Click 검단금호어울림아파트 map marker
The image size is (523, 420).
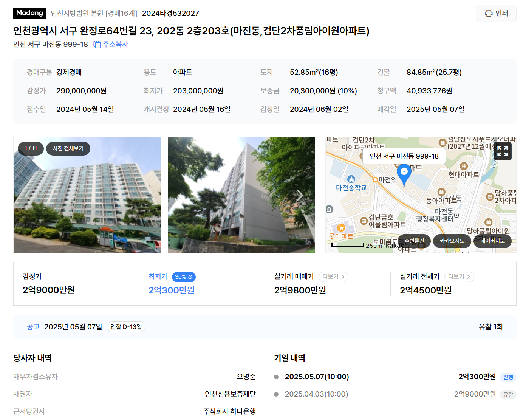coord(364,221)
